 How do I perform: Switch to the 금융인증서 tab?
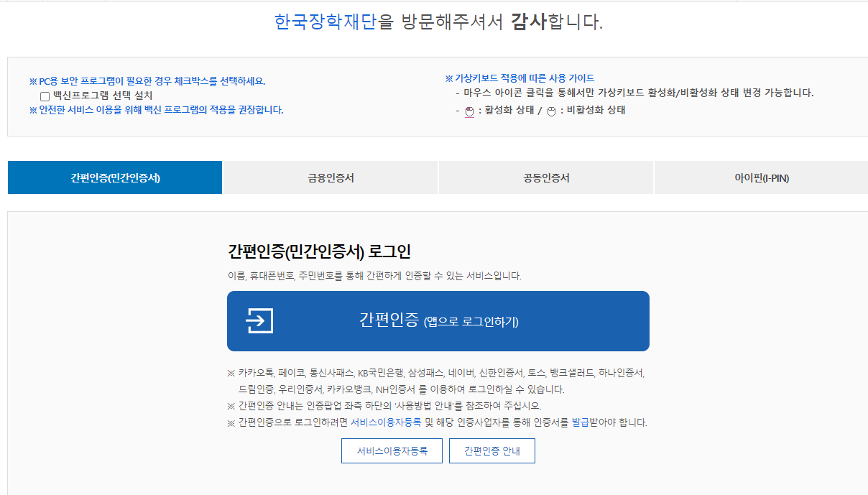tap(330, 177)
